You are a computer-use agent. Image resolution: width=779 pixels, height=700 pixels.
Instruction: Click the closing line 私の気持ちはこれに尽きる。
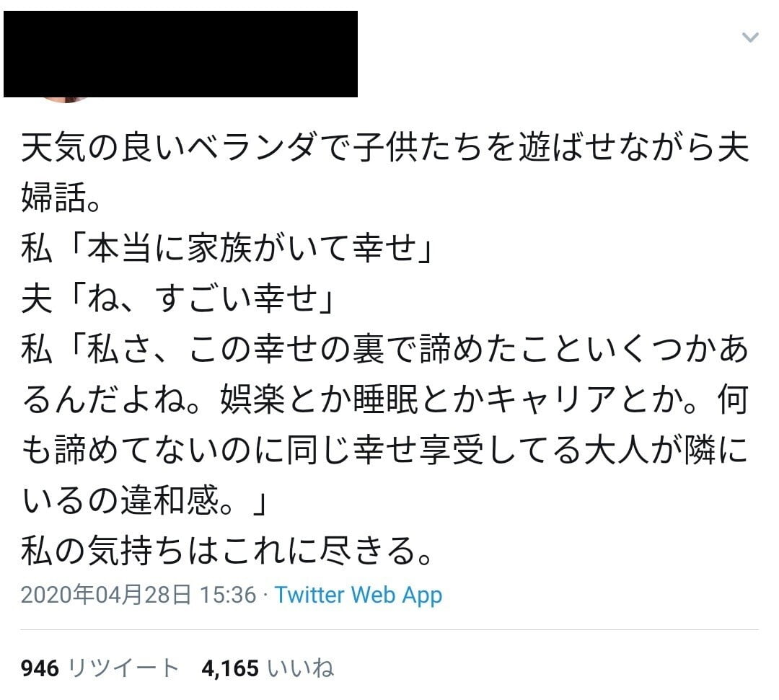click(226, 552)
